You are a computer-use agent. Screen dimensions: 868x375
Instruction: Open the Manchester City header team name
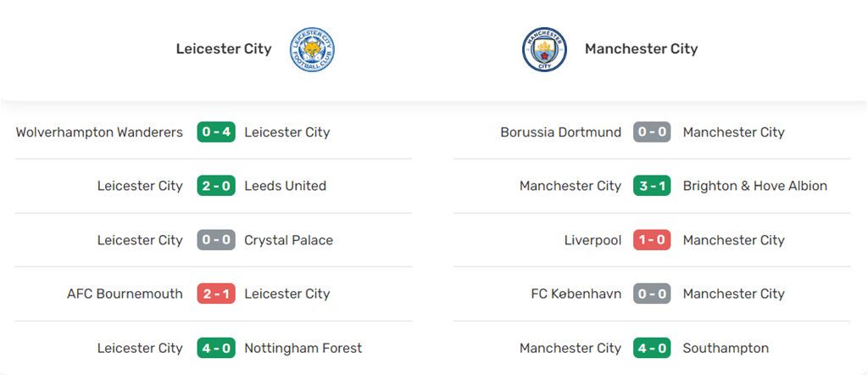pos(641,48)
